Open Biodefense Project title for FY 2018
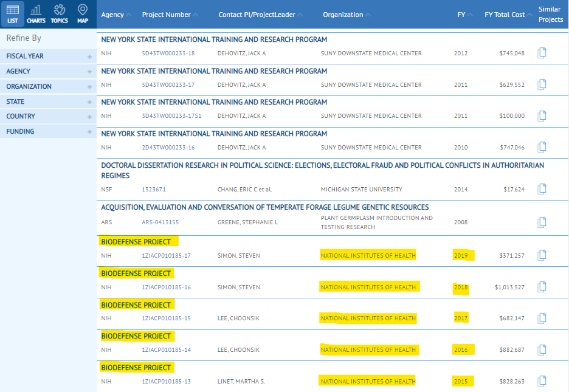The height and width of the screenshot is (392, 569). coord(136,273)
